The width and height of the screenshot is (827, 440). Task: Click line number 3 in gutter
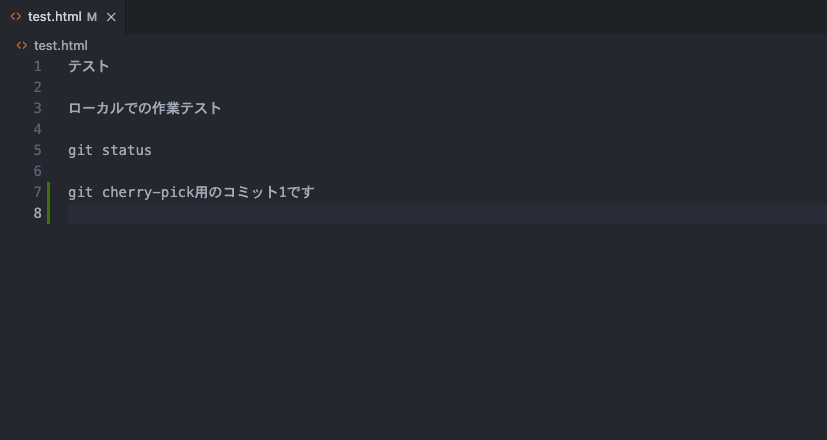[37, 108]
